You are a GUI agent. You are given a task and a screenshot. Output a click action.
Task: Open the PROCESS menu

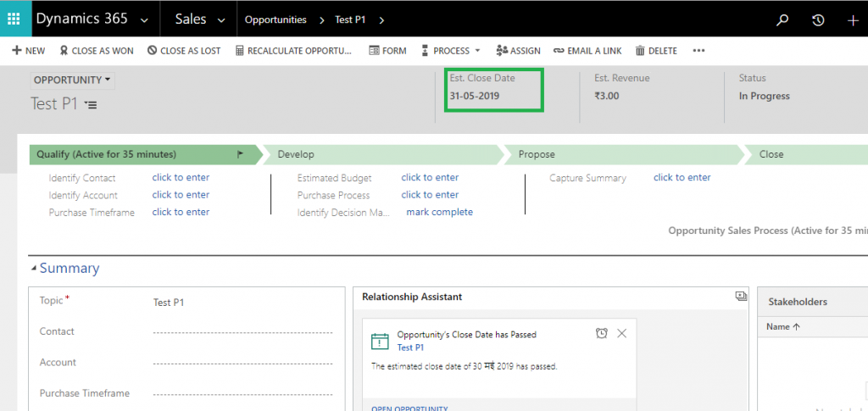point(456,51)
